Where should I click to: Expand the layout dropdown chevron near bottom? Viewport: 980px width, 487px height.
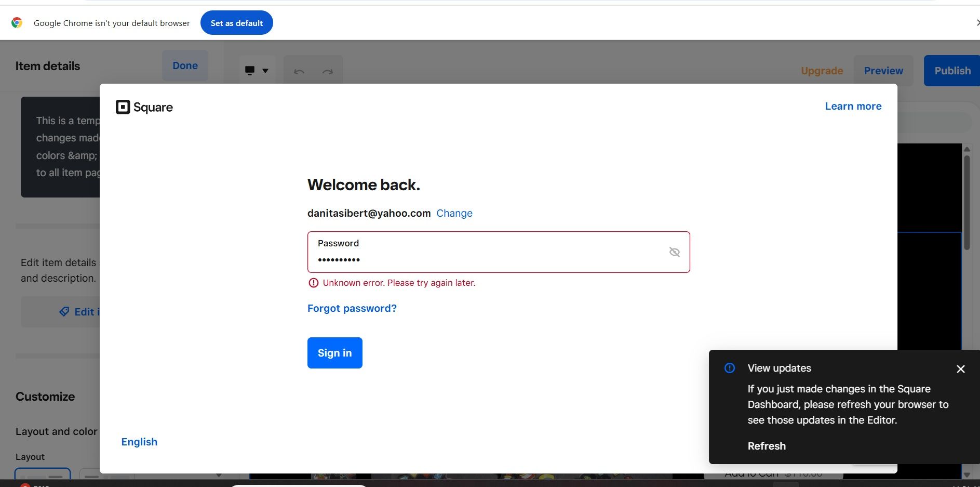(x=218, y=474)
